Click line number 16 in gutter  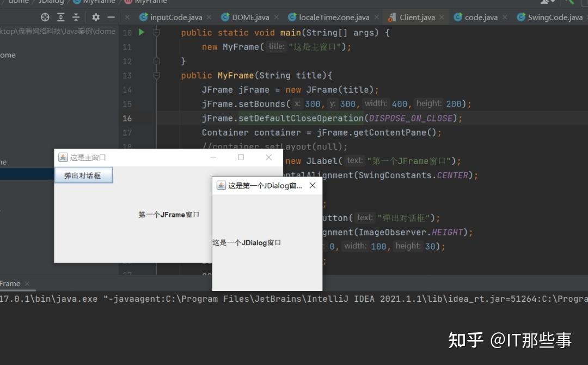pyautogui.click(x=127, y=118)
